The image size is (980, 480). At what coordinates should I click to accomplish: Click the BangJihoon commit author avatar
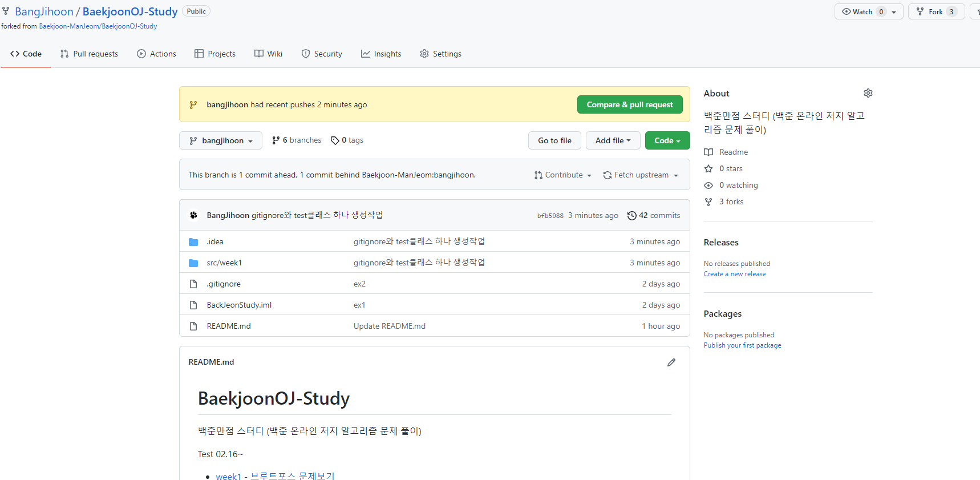tap(193, 215)
